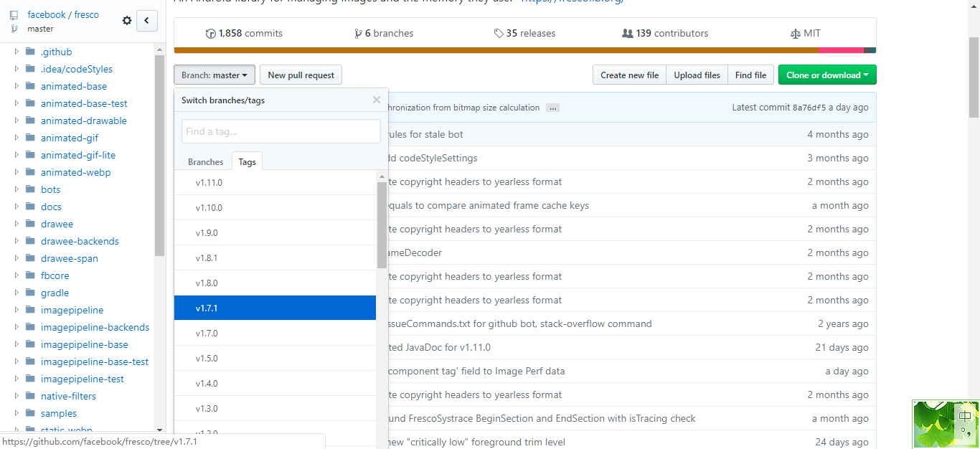Click the folder icon of .github
The width and height of the screenshot is (980, 449).
coord(30,52)
